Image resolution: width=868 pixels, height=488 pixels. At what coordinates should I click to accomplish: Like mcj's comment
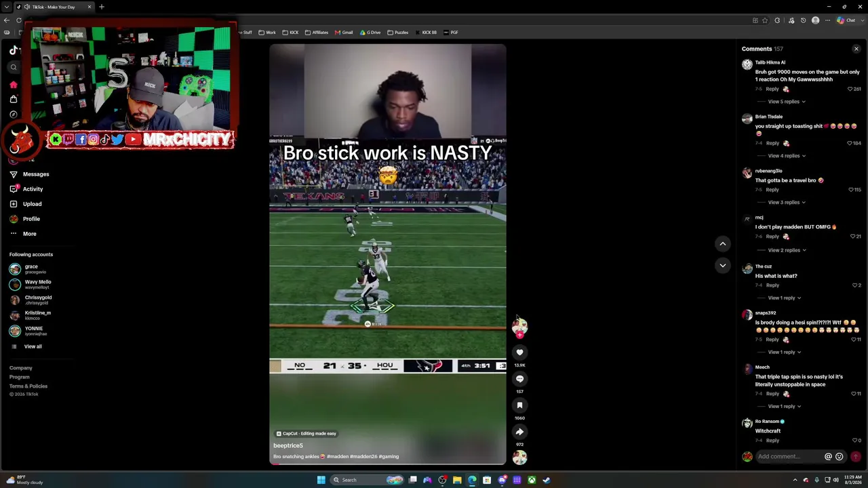[852, 237]
